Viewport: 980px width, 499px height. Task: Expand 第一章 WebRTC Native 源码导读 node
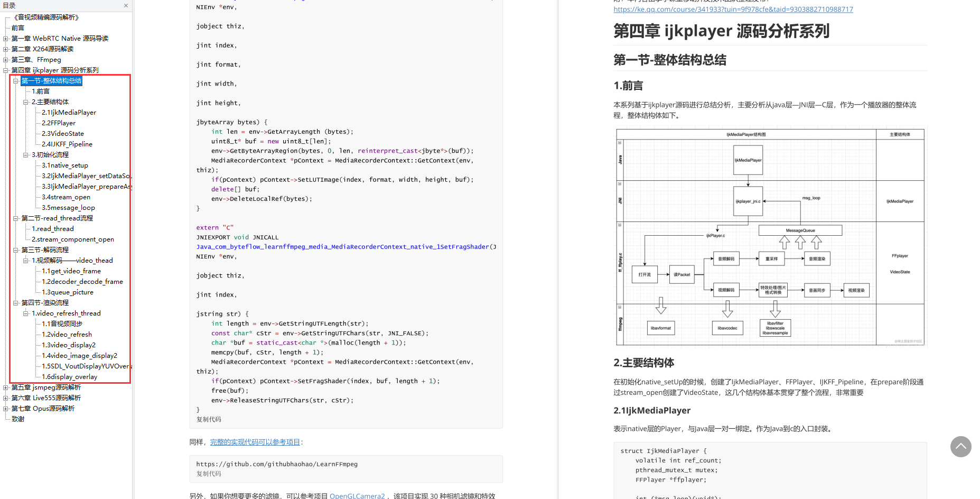click(6, 39)
